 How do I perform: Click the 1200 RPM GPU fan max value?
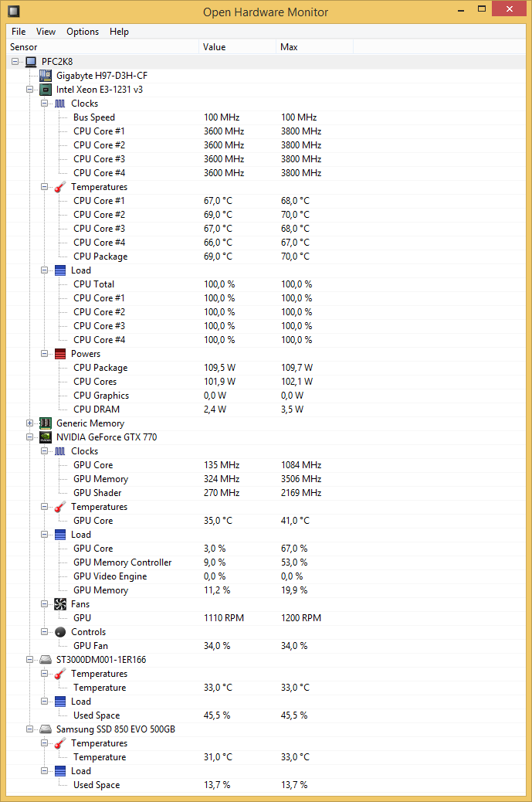pos(301,618)
